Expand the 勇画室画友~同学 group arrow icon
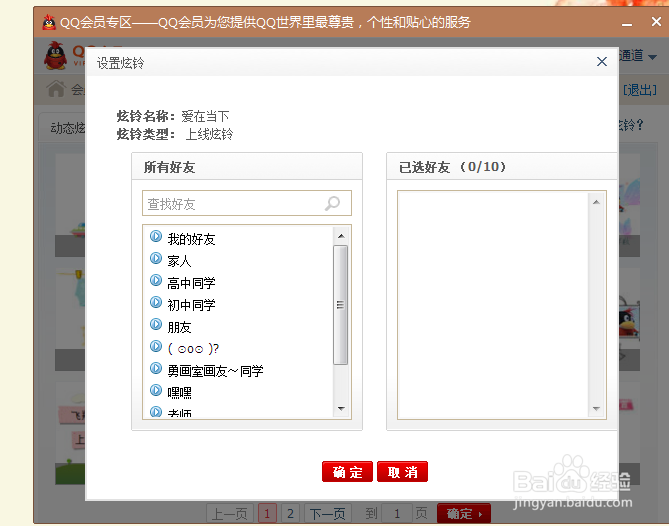669x526 pixels. [x=156, y=368]
